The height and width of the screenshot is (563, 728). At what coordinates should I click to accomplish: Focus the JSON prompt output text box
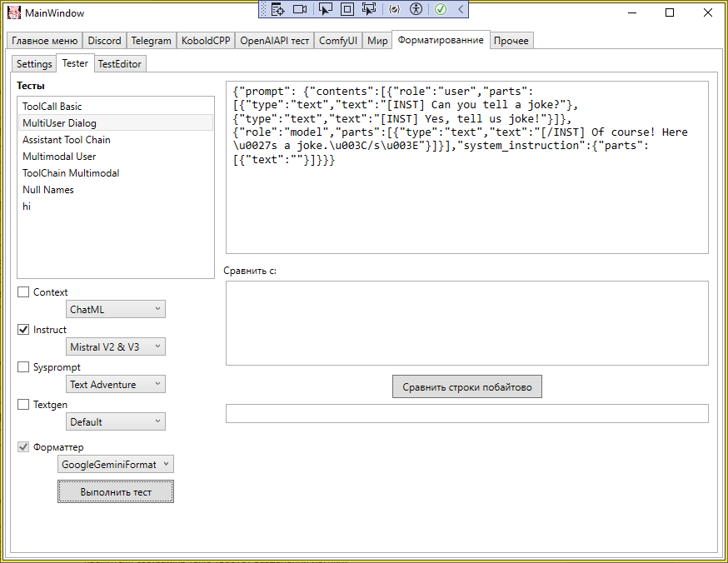(x=467, y=167)
